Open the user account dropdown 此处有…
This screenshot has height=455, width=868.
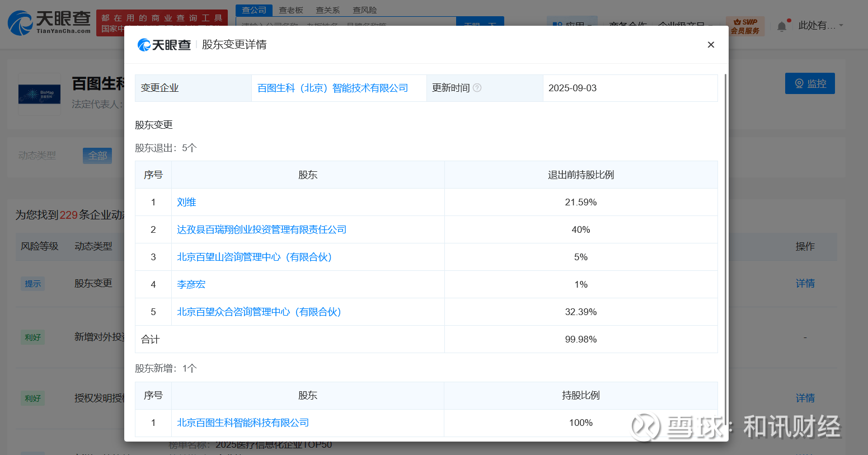(x=820, y=25)
